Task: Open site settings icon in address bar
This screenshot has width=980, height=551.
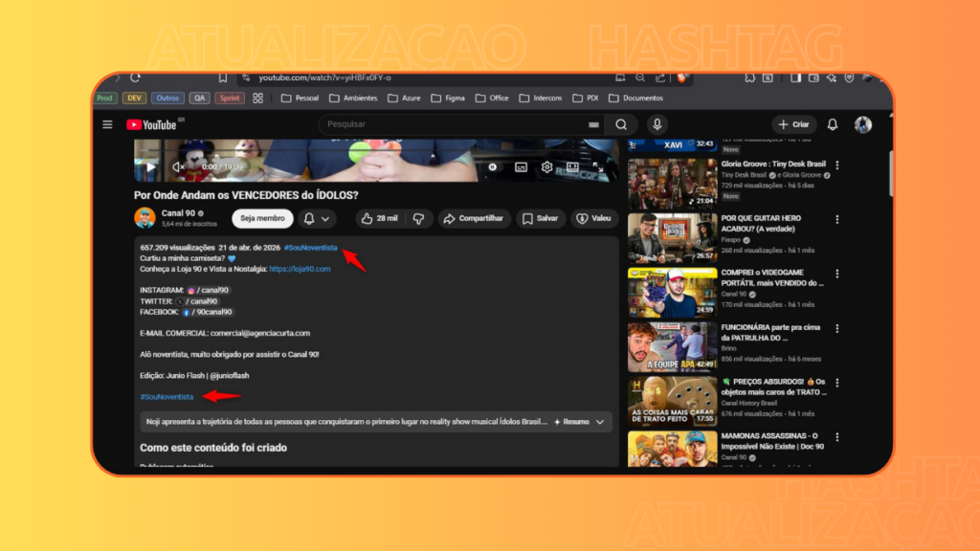Action: tap(246, 78)
